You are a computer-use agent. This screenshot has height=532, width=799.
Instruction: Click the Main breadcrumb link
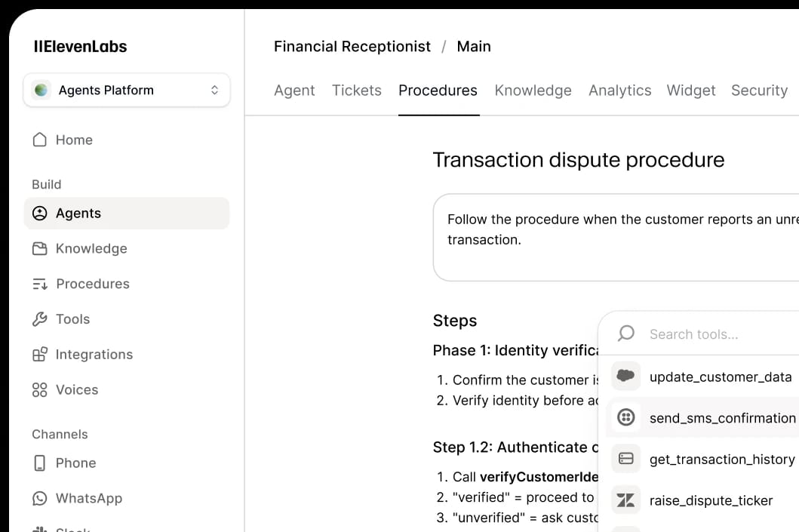[x=474, y=46]
